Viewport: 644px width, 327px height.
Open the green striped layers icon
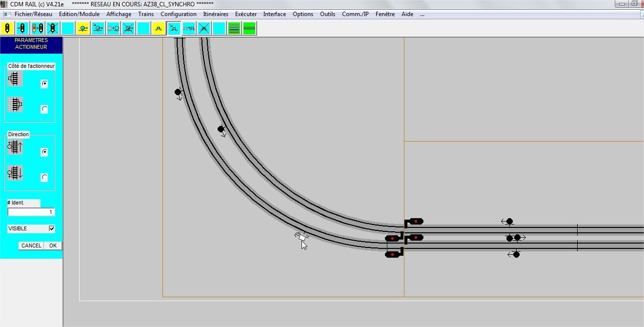234,28
